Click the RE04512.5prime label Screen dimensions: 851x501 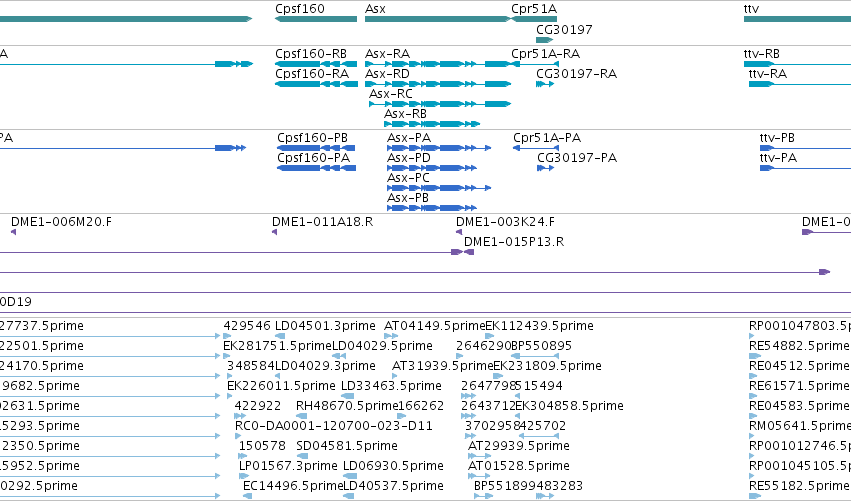coord(799,366)
